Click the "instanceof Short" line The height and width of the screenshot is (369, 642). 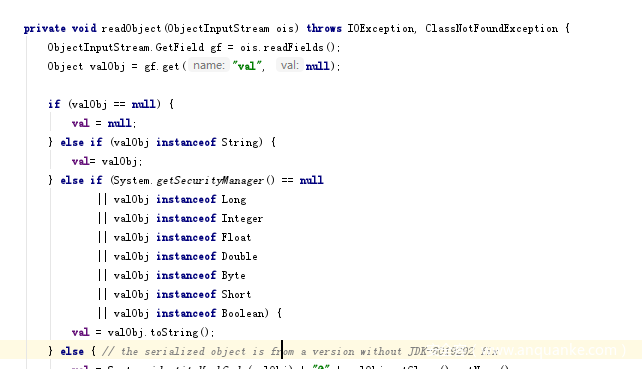[174, 294]
